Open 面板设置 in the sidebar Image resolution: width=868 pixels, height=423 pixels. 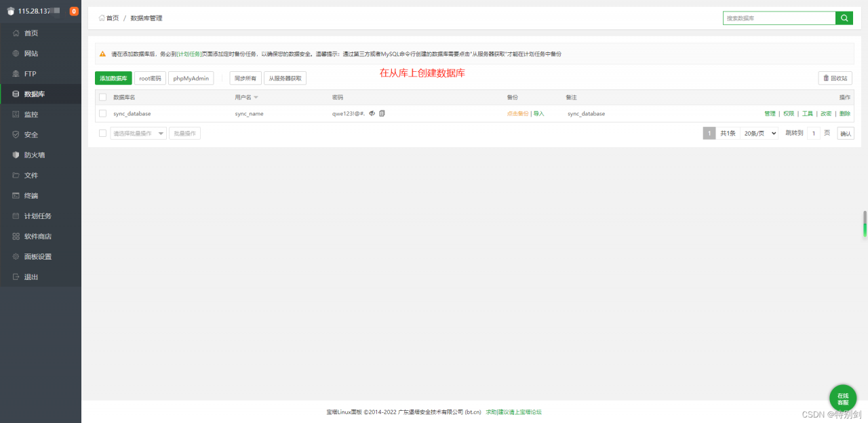pyautogui.click(x=41, y=257)
